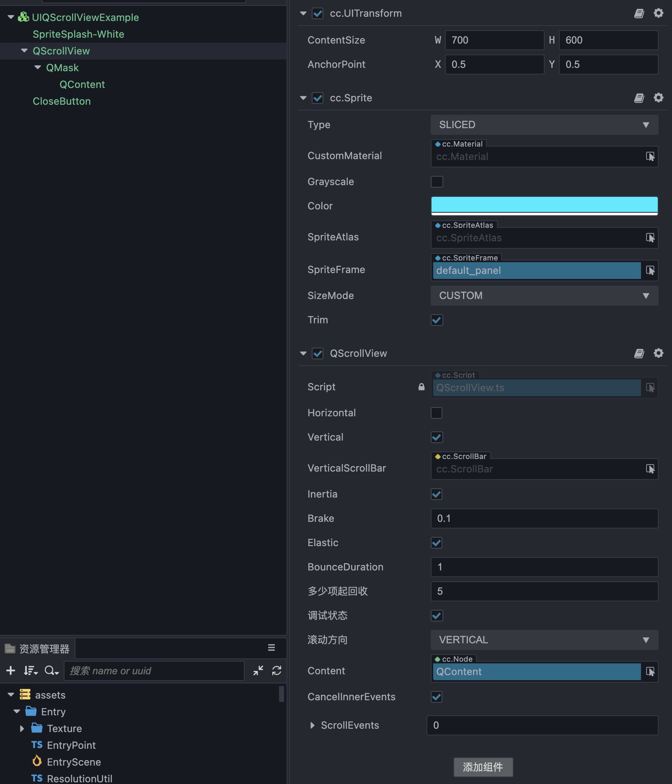Open the asset search type filter
672x784 pixels.
(x=52, y=671)
